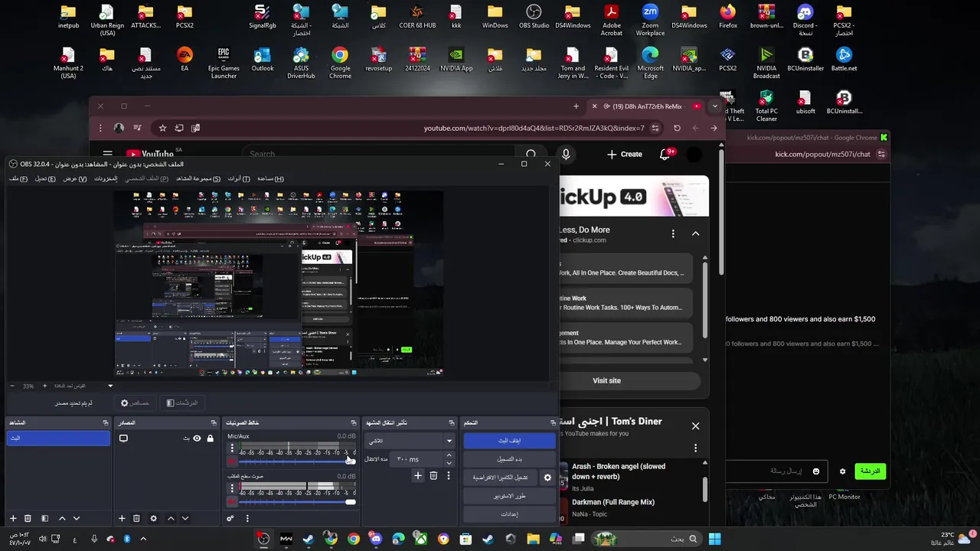The height and width of the screenshot is (551, 980).
Task: Open OBS Help menu (H)
Action: (270, 178)
